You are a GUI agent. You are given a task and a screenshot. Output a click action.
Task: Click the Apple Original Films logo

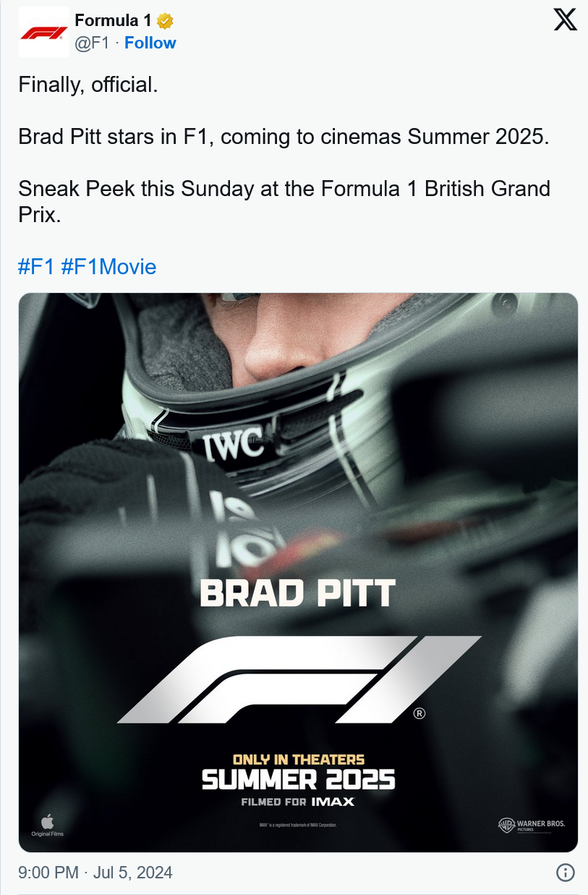[x=47, y=826]
